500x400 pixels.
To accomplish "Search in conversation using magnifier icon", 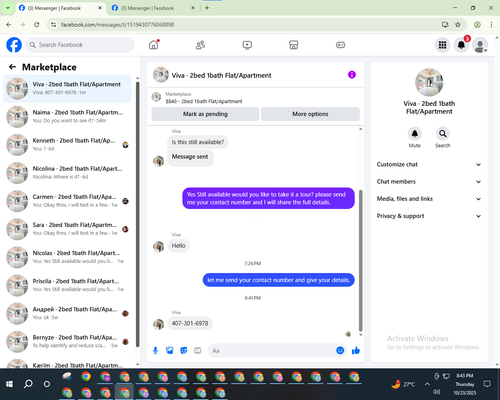I will (x=442, y=134).
